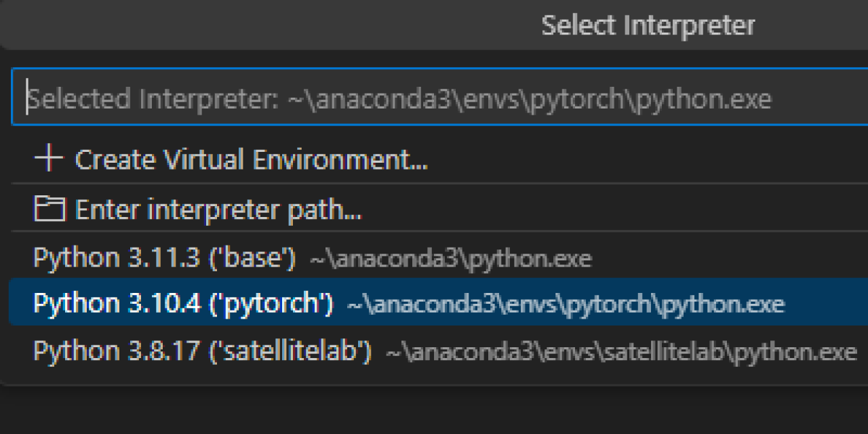Screen dimensions: 868x434
Task: Choose the Python 3.8.17 version text
Action: [x=116, y=351]
